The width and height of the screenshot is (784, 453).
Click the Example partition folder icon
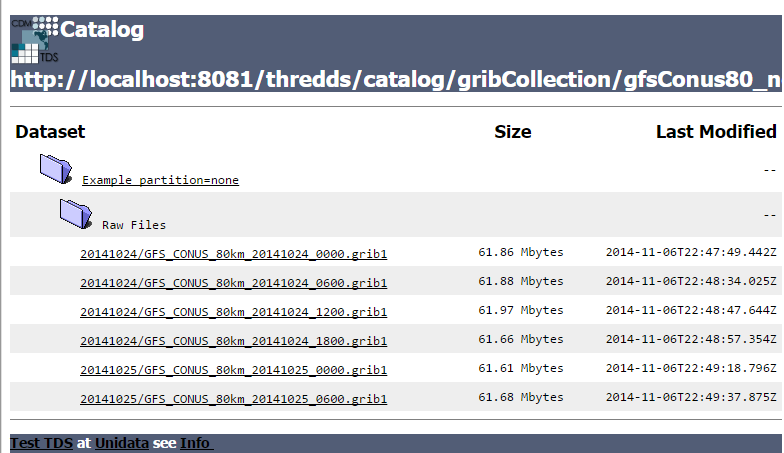[56, 168]
